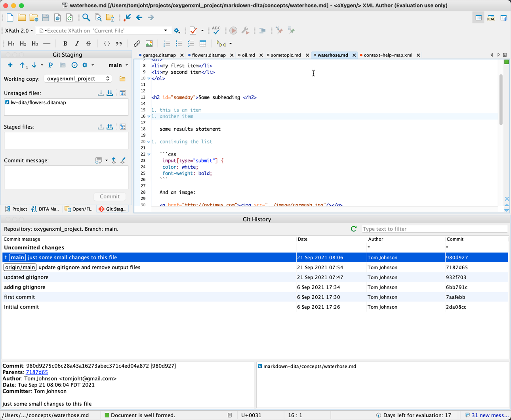Run spell check ABC icon

216,30
